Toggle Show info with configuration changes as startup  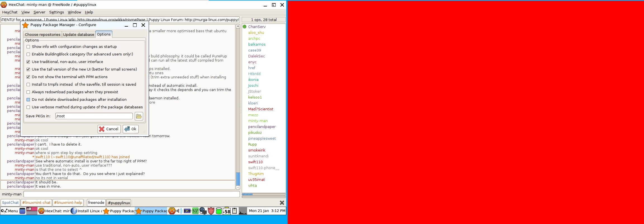coord(28,47)
